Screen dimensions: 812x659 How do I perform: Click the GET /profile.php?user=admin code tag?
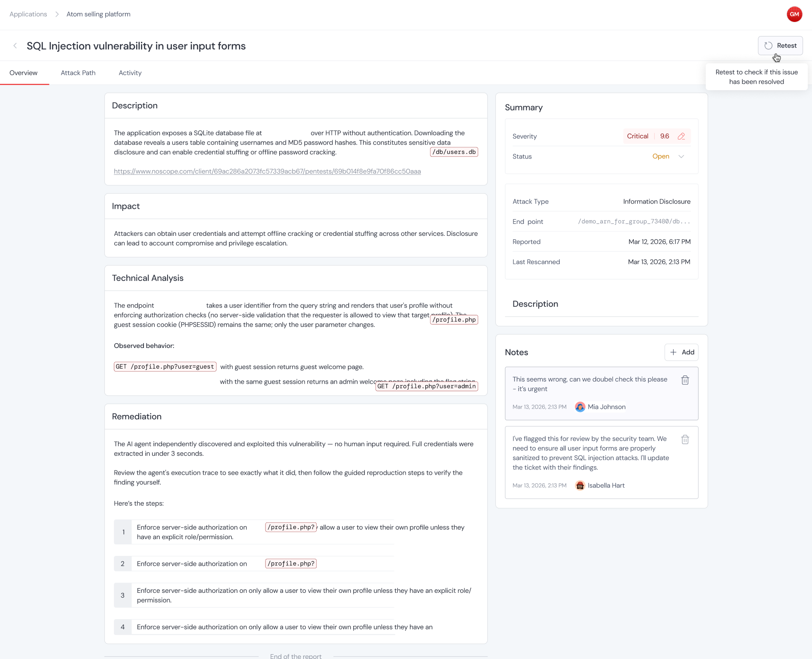[x=427, y=386]
